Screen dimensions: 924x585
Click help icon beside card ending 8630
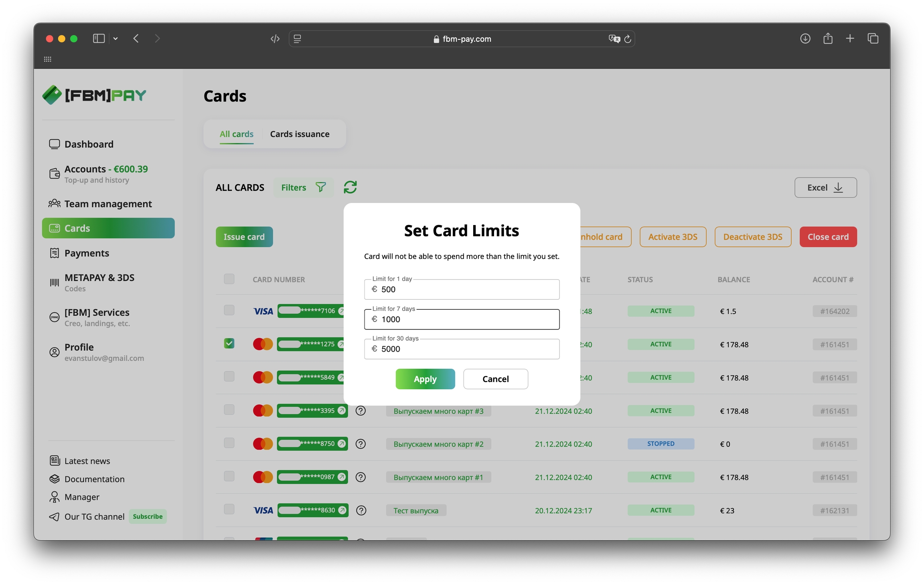pyautogui.click(x=361, y=510)
